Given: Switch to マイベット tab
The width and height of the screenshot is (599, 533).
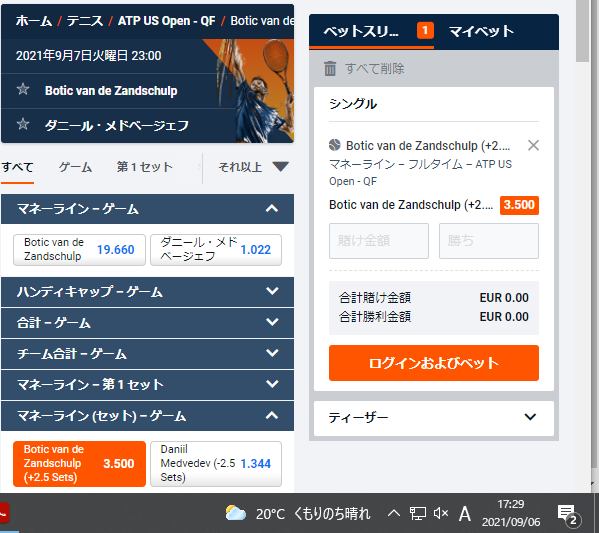Looking at the screenshot, I should (x=481, y=31).
